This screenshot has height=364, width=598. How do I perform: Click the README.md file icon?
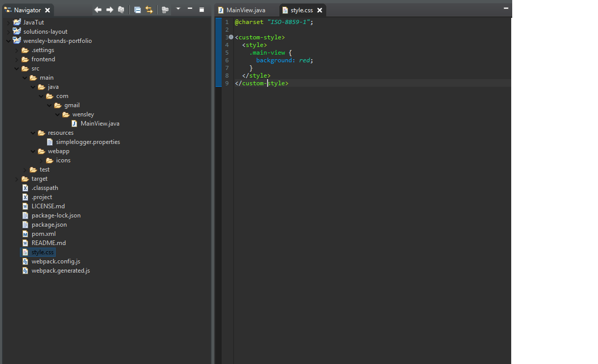click(25, 243)
